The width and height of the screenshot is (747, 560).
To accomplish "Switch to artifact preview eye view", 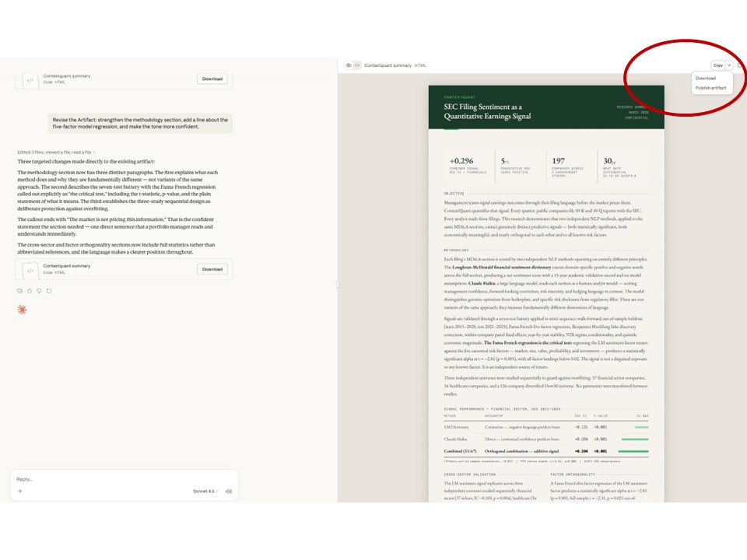I will point(349,65).
